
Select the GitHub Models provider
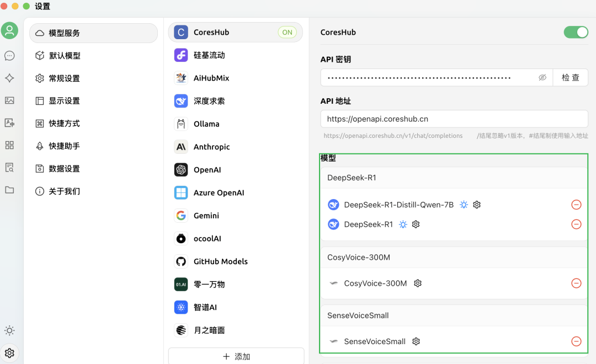point(235,261)
